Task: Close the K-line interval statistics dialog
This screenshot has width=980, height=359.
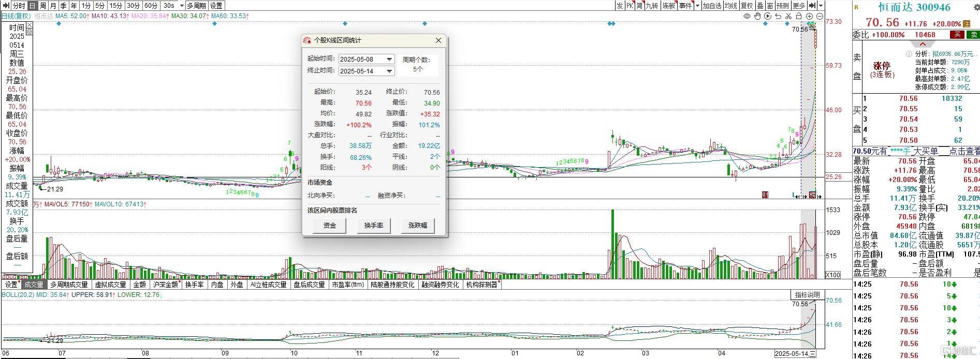Action: click(x=438, y=40)
